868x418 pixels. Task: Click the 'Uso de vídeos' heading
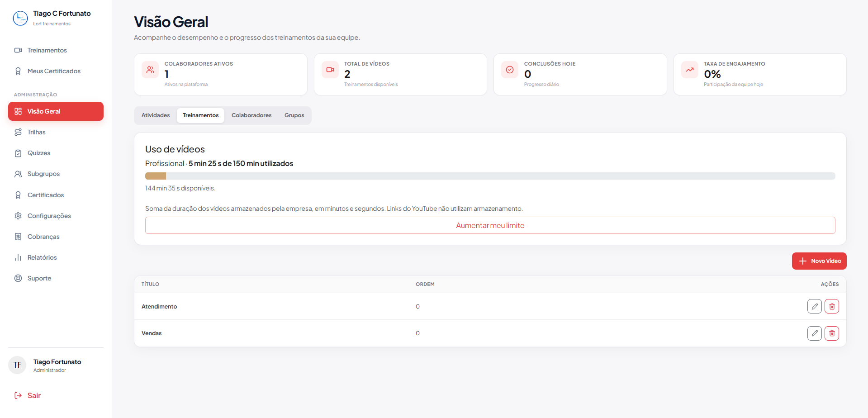coord(175,149)
